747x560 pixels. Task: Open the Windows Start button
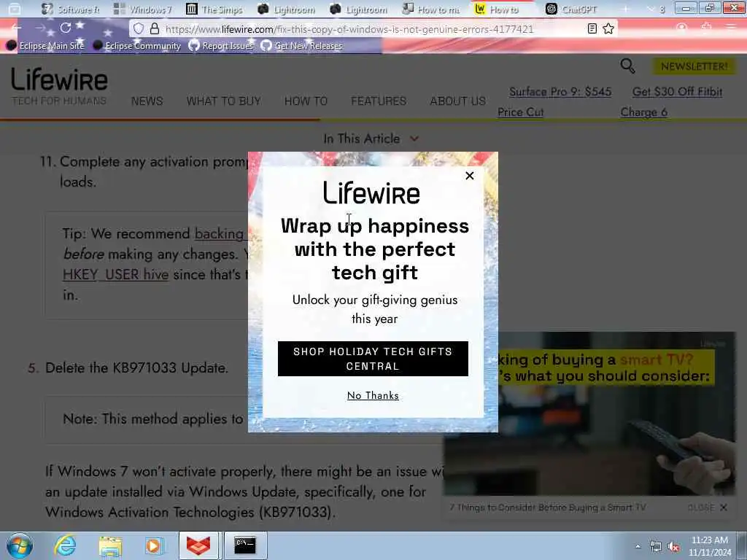20,545
